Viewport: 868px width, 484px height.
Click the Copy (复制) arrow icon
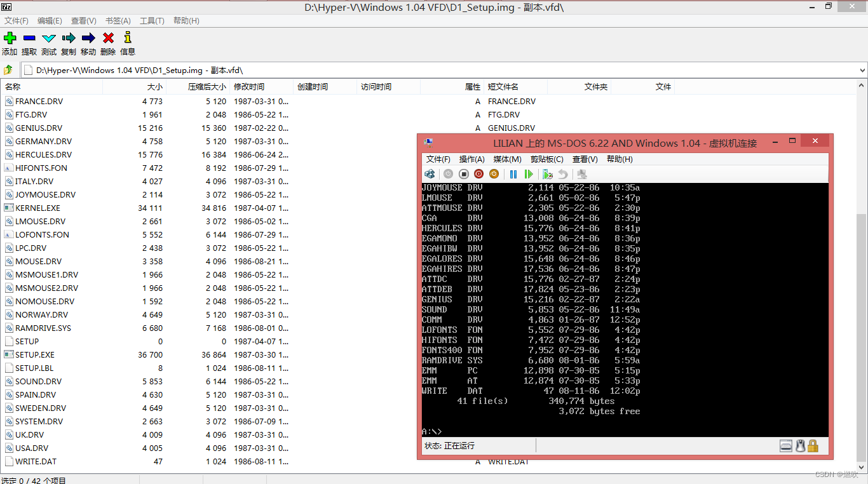[69, 38]
